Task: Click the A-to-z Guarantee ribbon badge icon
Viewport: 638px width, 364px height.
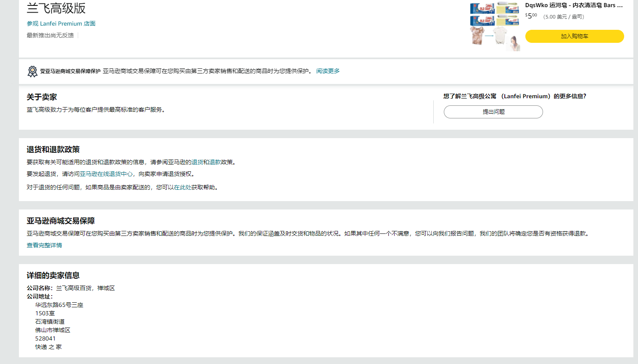Action: coord(32,71)
